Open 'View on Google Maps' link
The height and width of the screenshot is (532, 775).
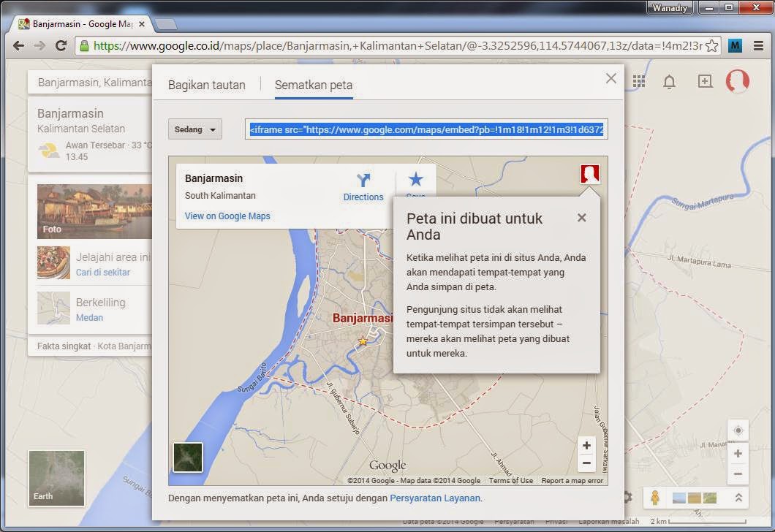pos(227,216)
